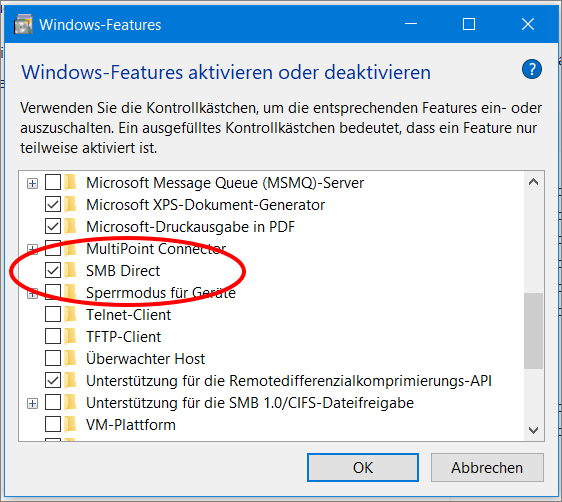The width and height of the screenshot is (562, 502).
Task: Click folder icon beside Überwachter Host
Action: (71, 359)
